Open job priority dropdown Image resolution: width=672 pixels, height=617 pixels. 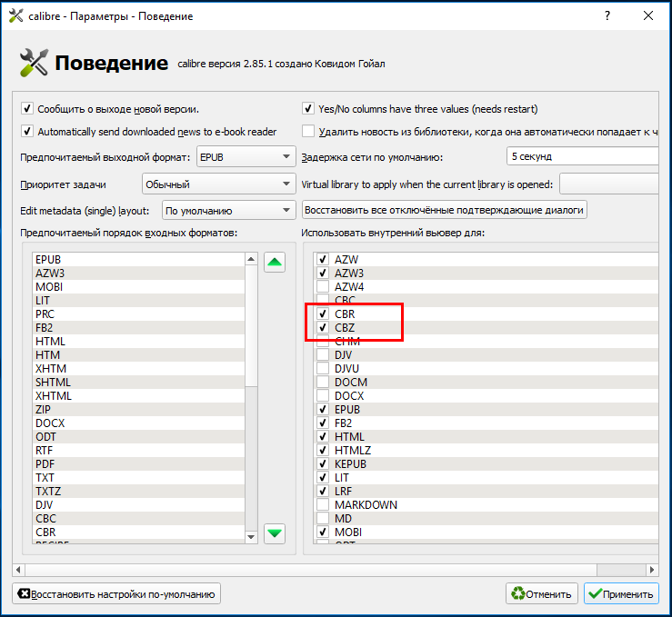(x=218, y=184)
